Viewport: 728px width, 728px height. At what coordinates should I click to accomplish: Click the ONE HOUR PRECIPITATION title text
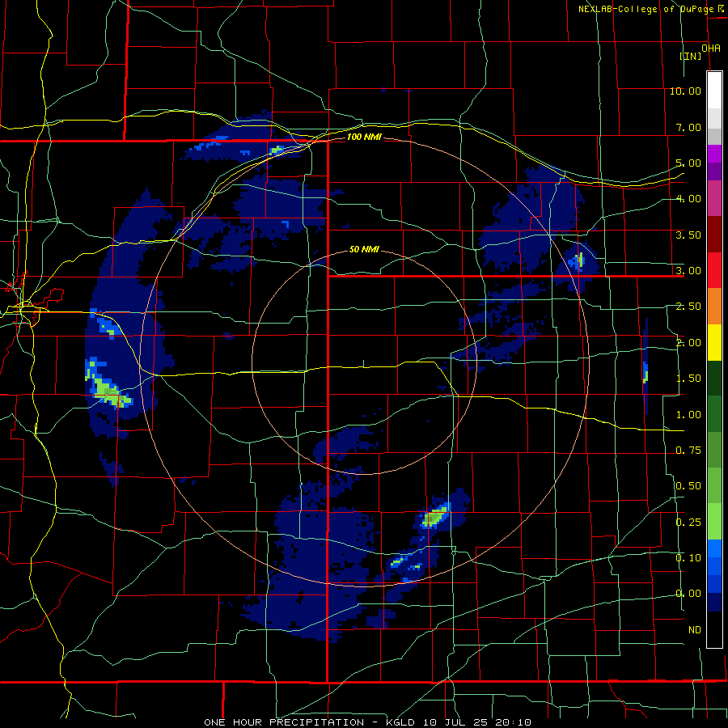(x=284, y=722)
